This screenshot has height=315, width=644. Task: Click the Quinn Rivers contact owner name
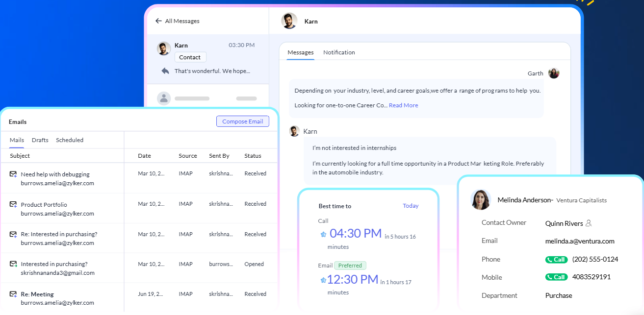564,223
